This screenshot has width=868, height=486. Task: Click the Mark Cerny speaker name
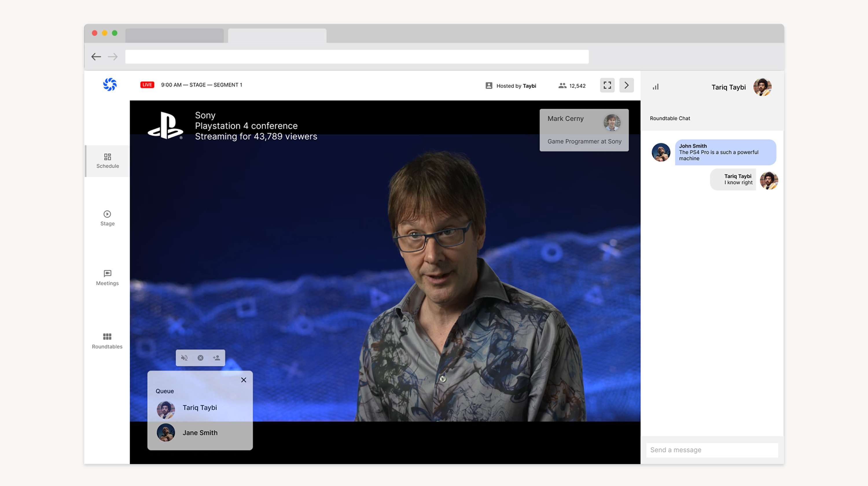click(565, 119)
